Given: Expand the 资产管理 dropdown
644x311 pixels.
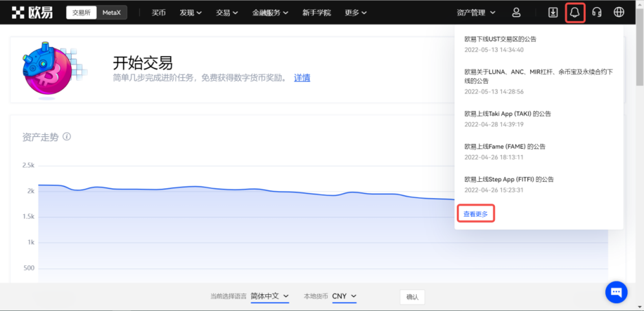Looking at the screenshot, I should tap(476, 12).
